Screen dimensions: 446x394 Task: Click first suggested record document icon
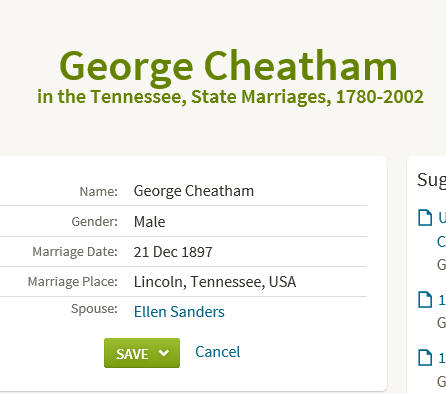tap(425, 218)
